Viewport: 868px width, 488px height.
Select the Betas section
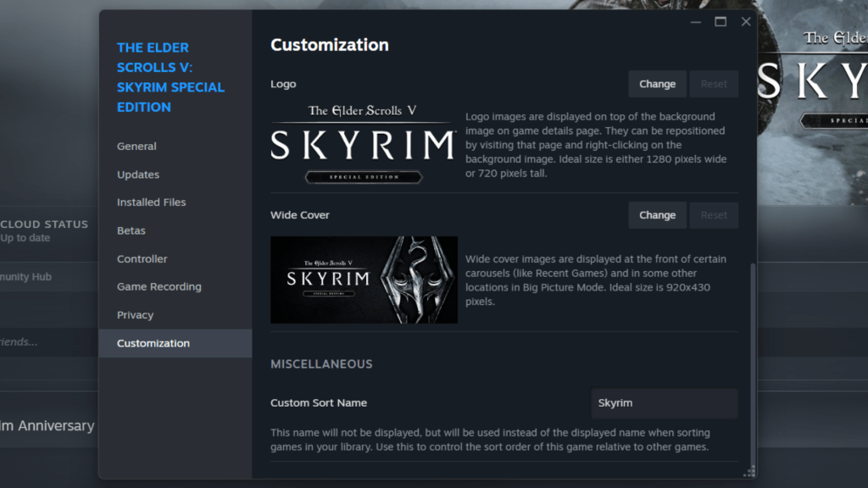[x=130, y=230]
